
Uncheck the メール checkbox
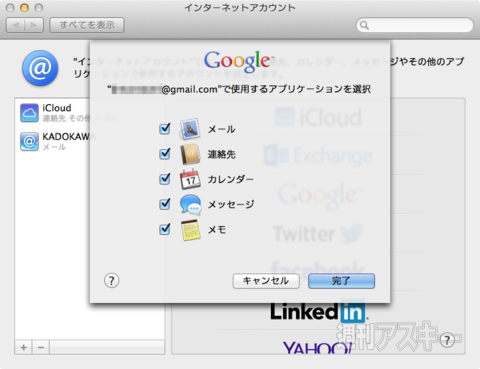coord(165,129)
